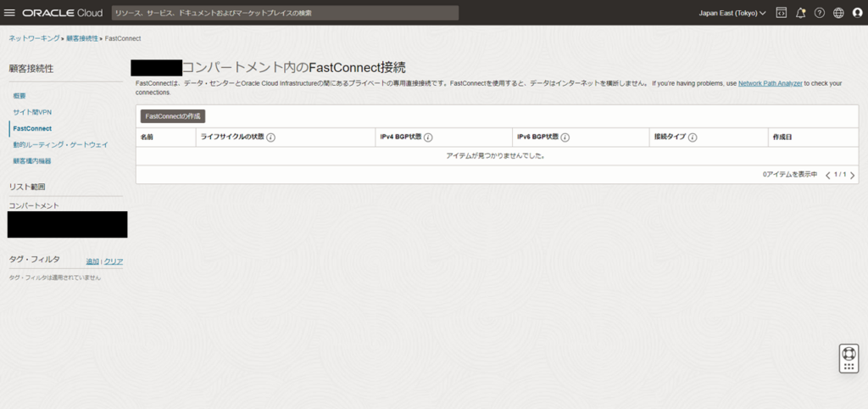Click the info icon beside IPv6 BGP状態
The image size is (868, 409).
(565, 137)
